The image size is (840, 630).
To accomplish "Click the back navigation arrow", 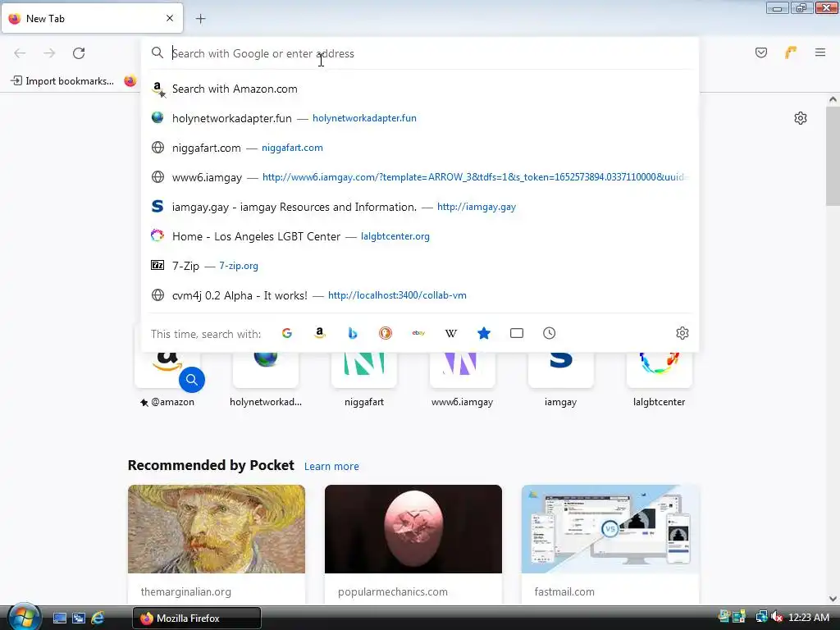I will [x=20, y=53].
